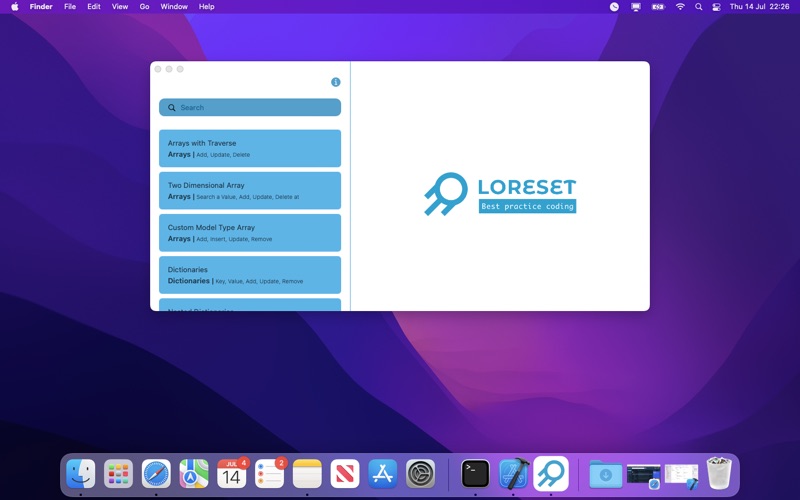Image resolution: width=800 pixels, height=500 pixels.
Task: Open the Apple menu
Action: pos(14,7)
